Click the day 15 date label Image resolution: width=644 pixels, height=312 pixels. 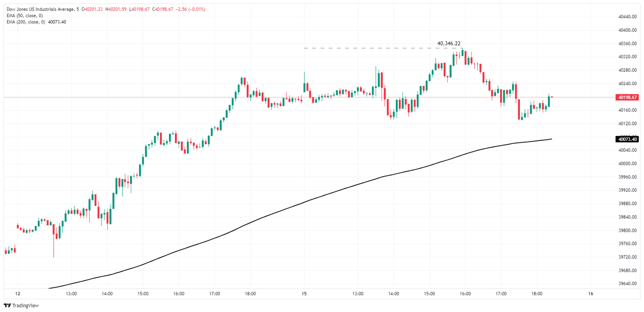click(x=304, y=294)
